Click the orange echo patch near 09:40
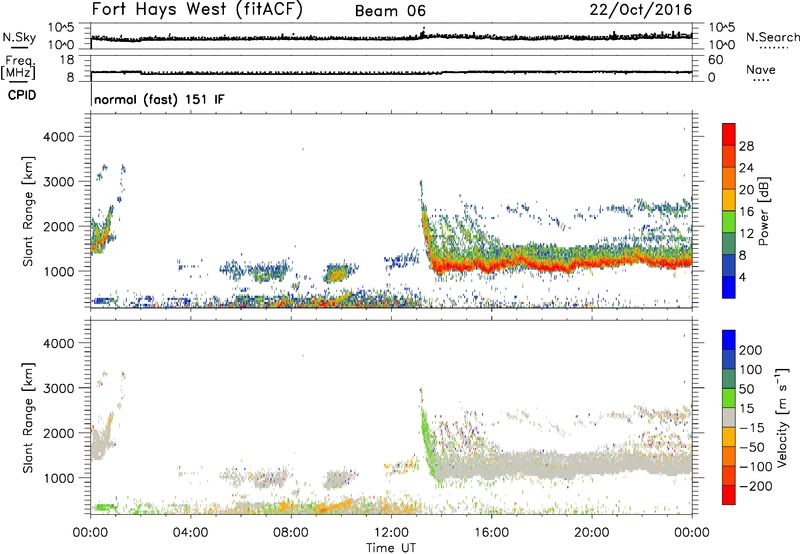Image resolution: width=800 pixels, height=554 pixels. pyautogui.click(x=337, y=276)
